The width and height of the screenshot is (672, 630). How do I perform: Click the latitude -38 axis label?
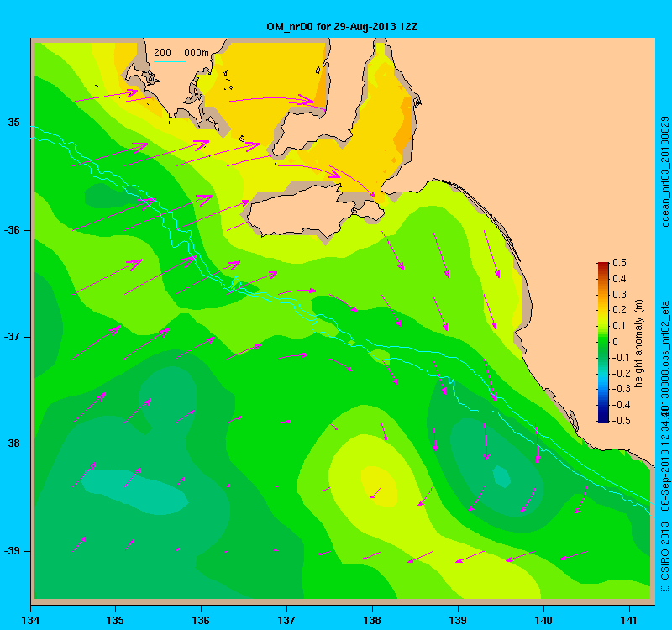pos(12,444)
